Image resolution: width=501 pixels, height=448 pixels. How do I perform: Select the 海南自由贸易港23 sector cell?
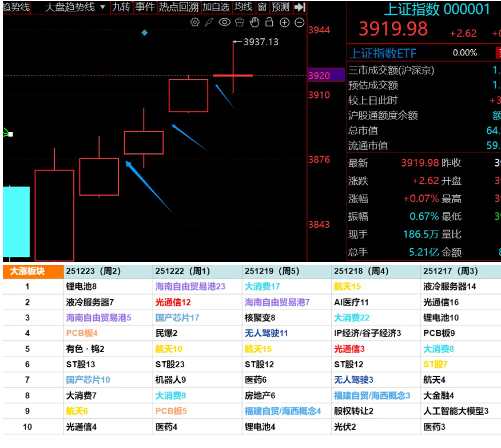(x=190, y=286)
